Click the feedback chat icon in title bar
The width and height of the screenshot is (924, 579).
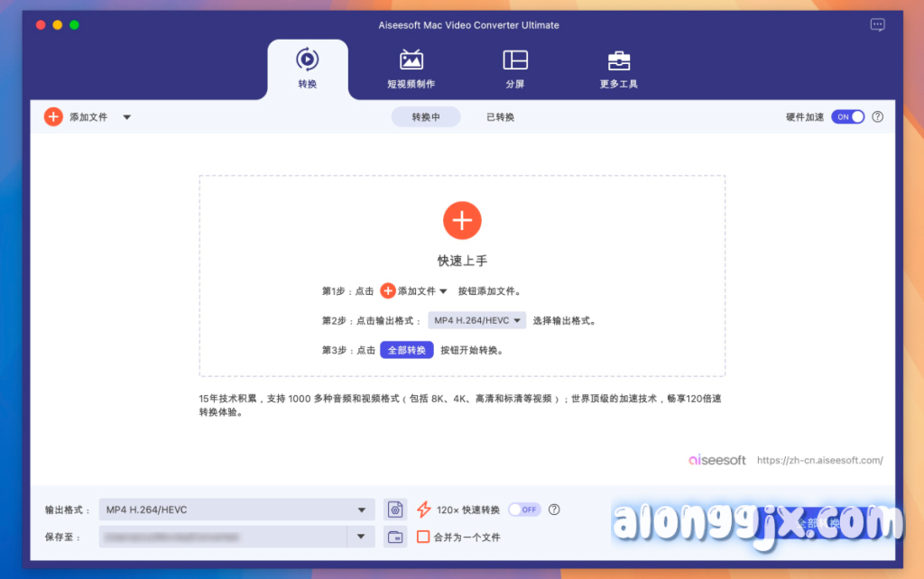pyautogui.click(x=877, y=25)
